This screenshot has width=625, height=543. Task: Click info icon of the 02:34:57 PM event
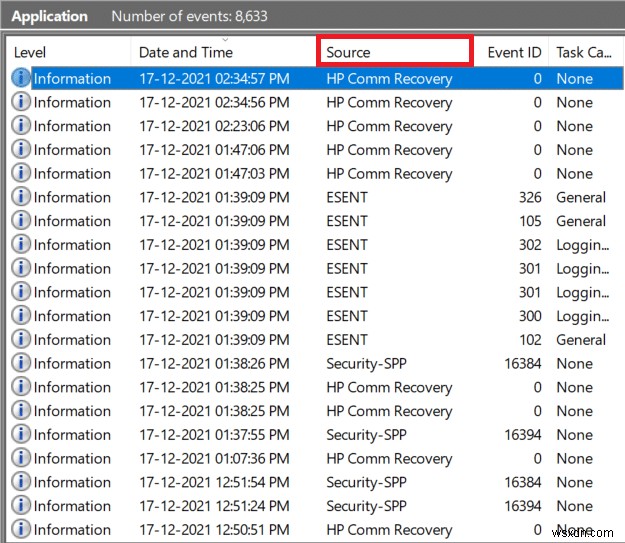pyautogui.click(x=21, y=78)
